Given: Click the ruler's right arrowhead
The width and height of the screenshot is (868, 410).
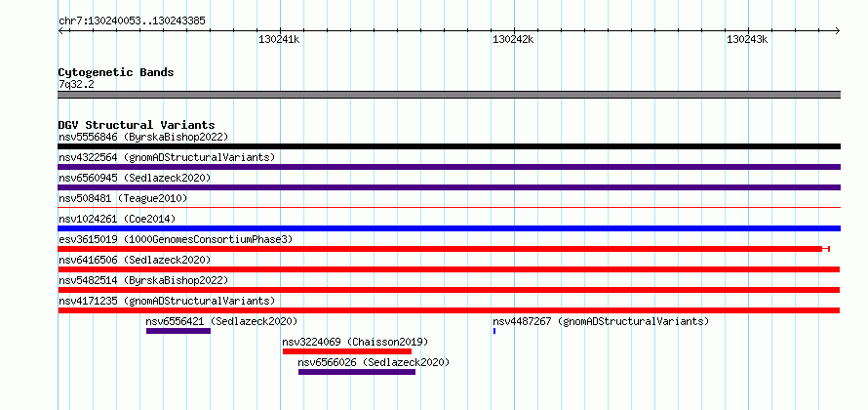Looking at the screenshot, I should tap(837, 31).
